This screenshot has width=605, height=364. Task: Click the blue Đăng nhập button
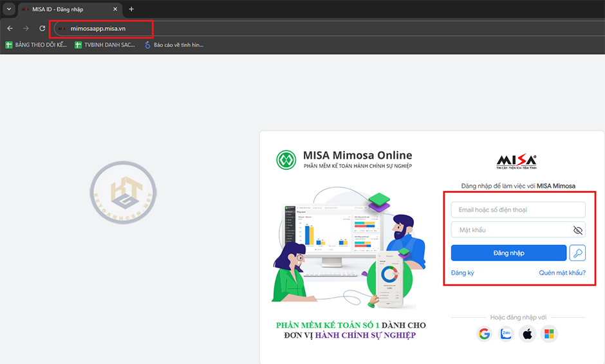coord(508,253)
